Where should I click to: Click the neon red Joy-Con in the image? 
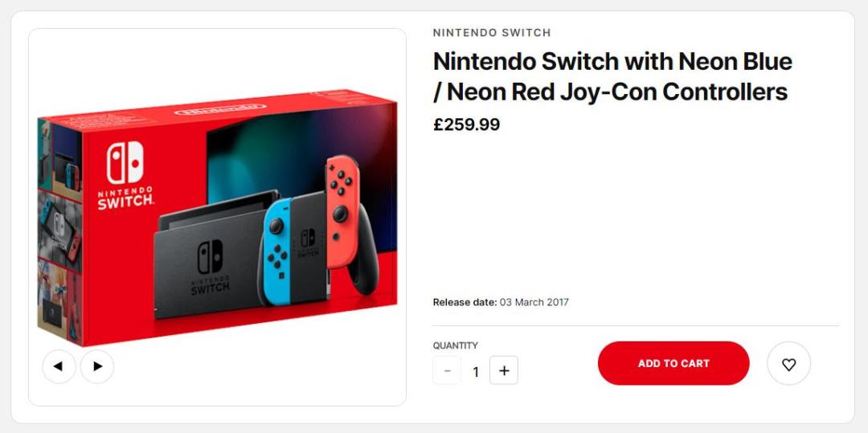click(x=342, y=210)
